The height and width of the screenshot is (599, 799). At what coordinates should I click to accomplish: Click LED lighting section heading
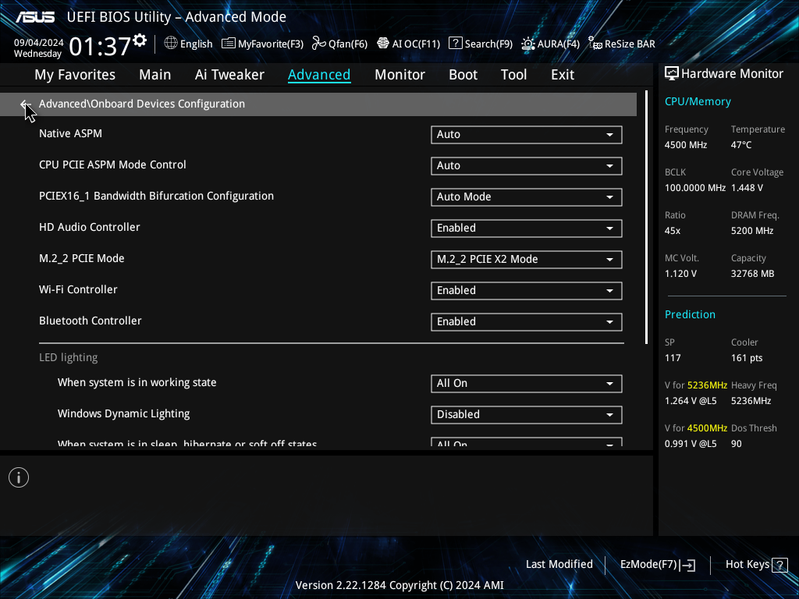tap(68, 358)
